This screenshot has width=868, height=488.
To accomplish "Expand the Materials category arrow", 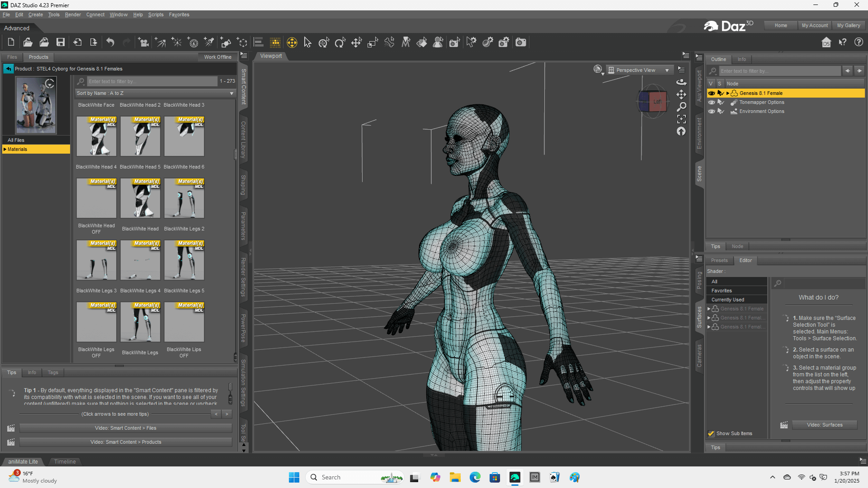I will click(x=5, y=150).
